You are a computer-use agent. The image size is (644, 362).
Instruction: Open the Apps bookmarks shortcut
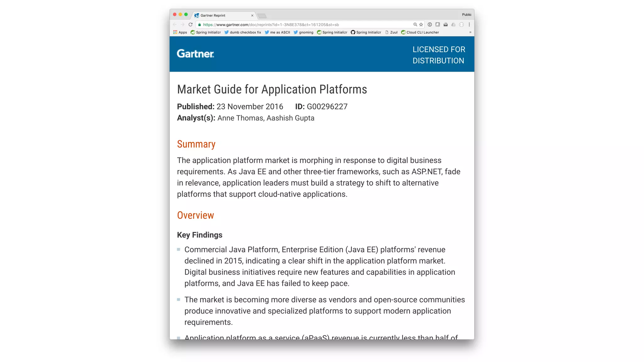pos(180,32)
